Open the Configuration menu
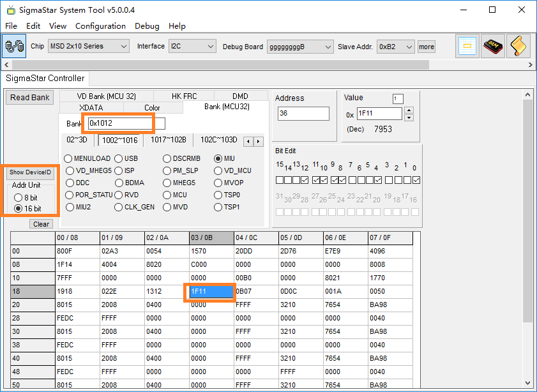 (100, 26)
